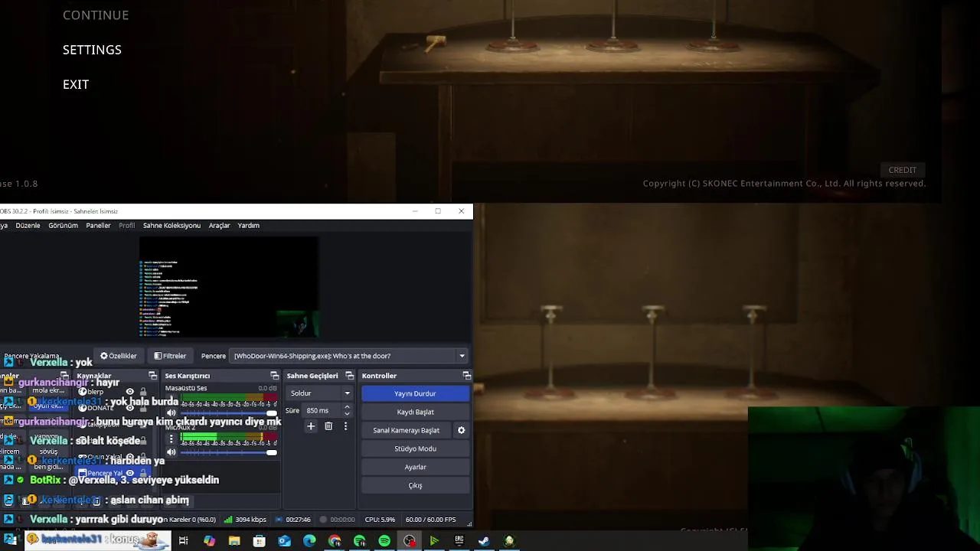Select CONTINUE in the game menu
This screenshot has width=980, height=551.
pos(96,15)
